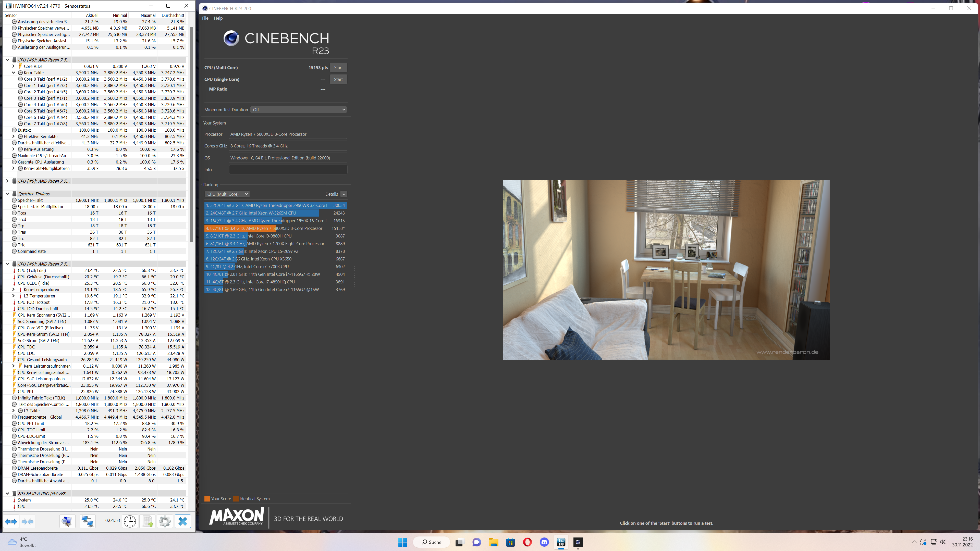Open HWiNFO sensor settings gear icon
The height and width of the screenshot is (551, 980).
165,521
